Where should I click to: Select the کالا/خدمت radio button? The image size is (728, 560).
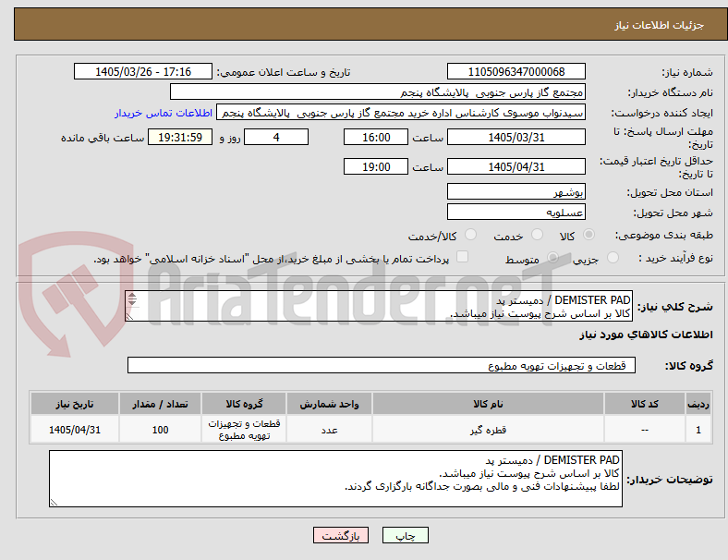point(471,235)
